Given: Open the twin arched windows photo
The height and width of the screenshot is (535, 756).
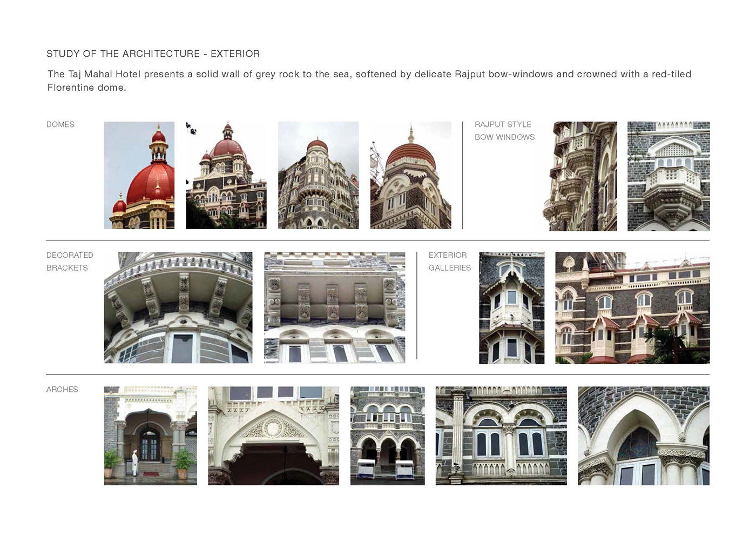Looking at the screenshot, I should 501,436.
